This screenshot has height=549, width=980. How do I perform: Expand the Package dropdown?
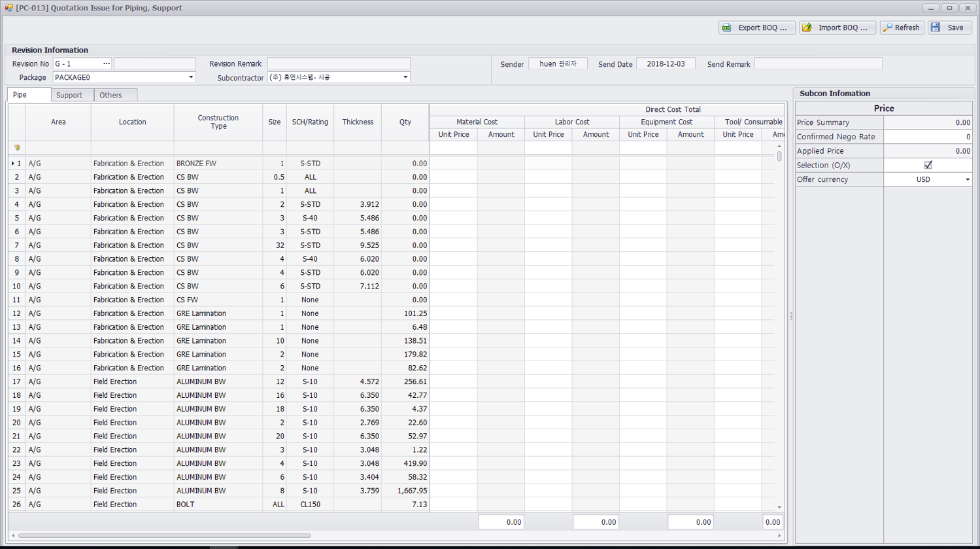pos(191,77)
